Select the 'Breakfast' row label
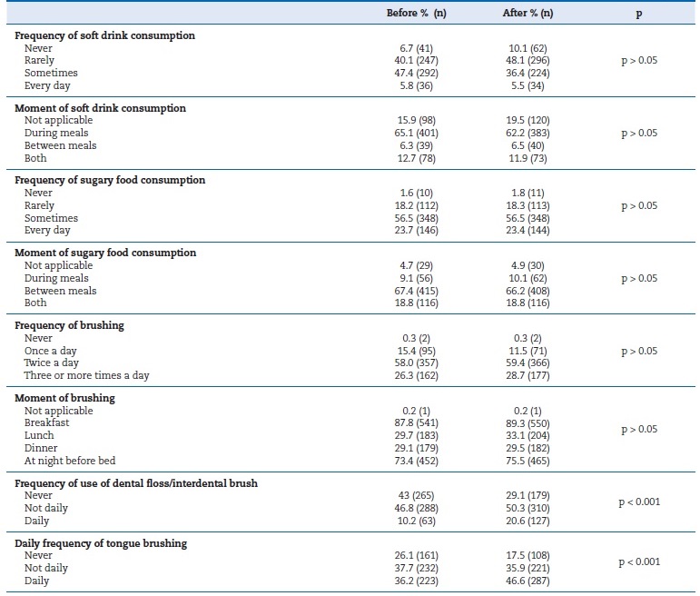The image size is (700, 596). tap(46, 423)
